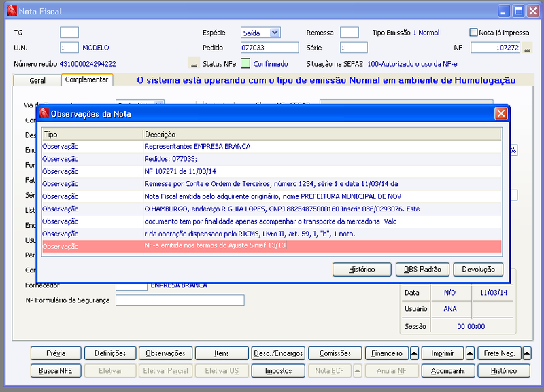The height and width of the screenshot is (392, 544).
Task: Click the TG input field
Action: (x=69, y=33)
